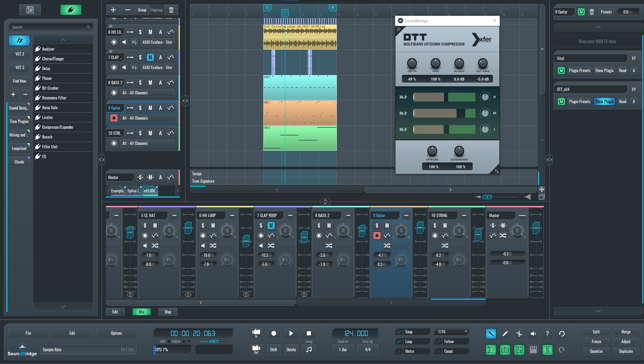Open All Channels dropdown on 10 STRING track

point(147,143)
